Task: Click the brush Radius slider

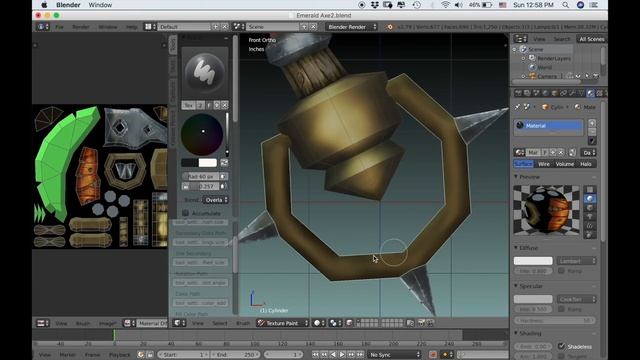Action: [x=200, y=176]
